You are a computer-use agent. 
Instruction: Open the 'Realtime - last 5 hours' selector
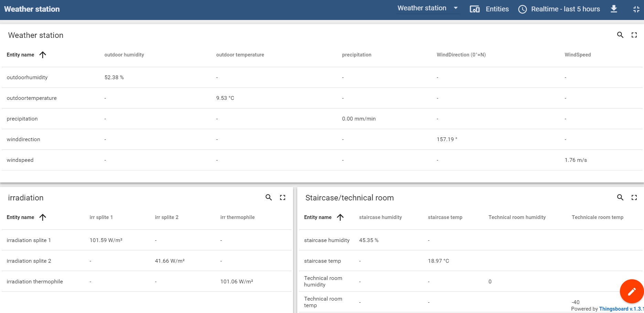[565, 9]
